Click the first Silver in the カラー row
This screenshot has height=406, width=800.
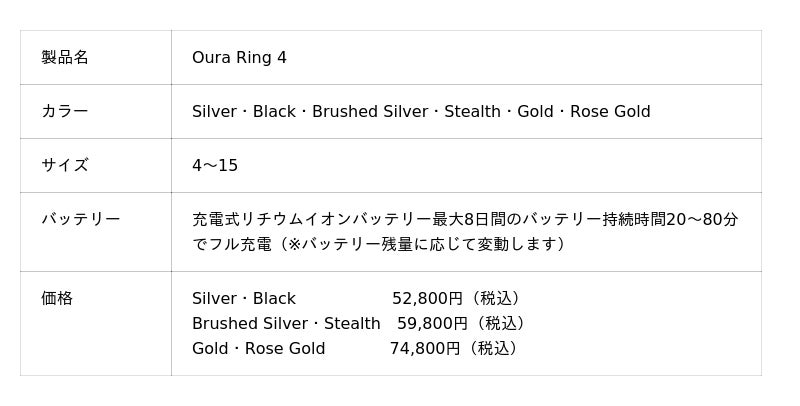(214, 112)
